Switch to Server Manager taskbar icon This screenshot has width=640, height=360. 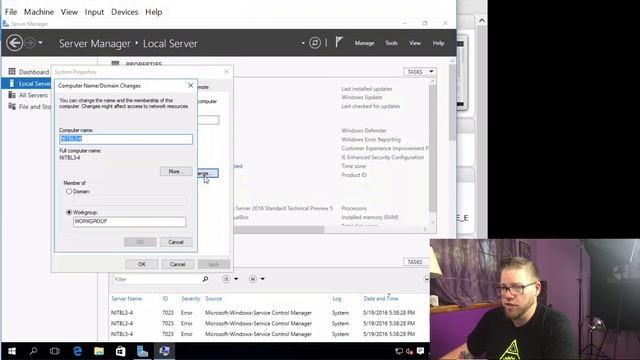(142, 351)
